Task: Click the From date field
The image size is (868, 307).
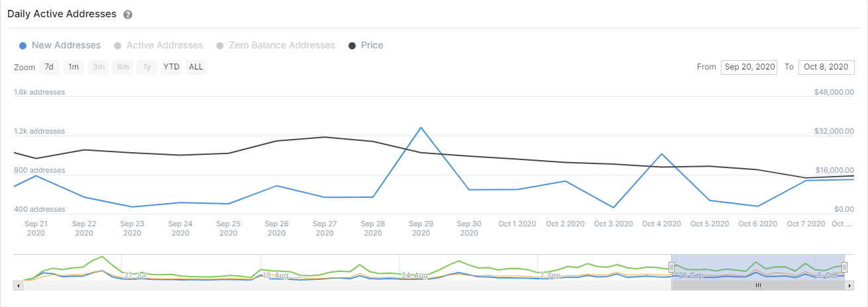Action: [749, 67]
